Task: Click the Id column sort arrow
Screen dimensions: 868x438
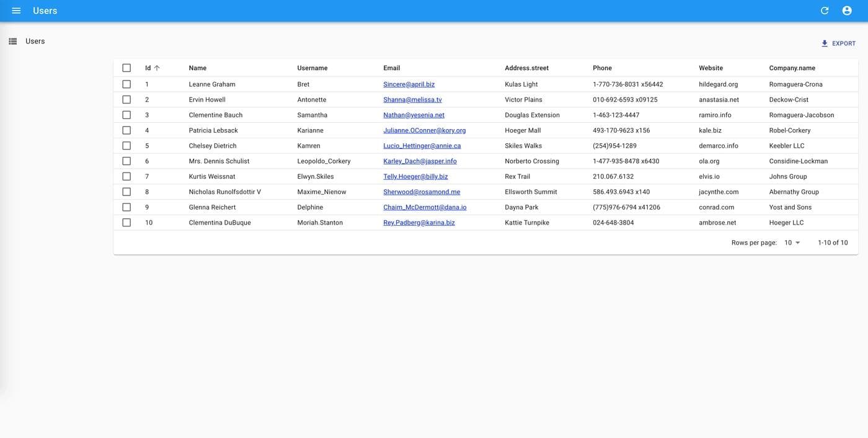Action: (157, 68)
